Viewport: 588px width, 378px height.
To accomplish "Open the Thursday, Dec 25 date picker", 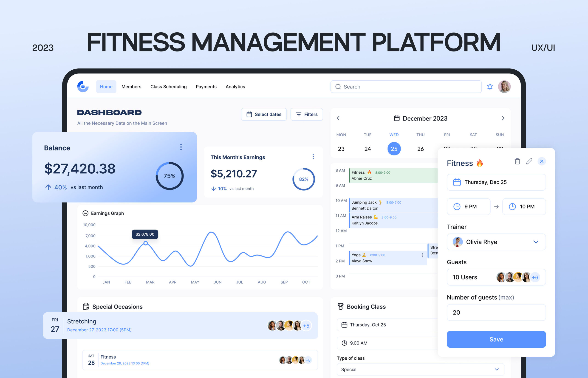I will point(496,182).
